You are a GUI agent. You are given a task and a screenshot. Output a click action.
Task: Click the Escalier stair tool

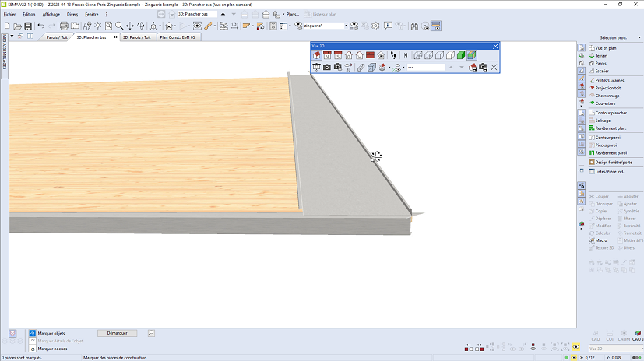(x=602, y=71)
